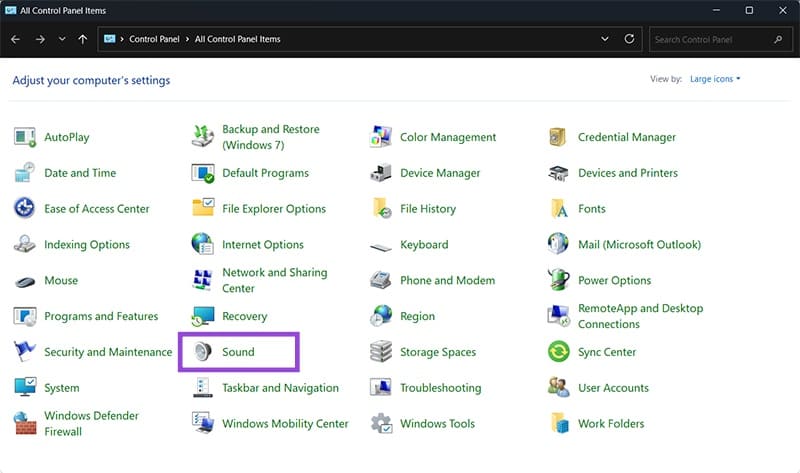Click the Search Control Panel field

[710, 39]
